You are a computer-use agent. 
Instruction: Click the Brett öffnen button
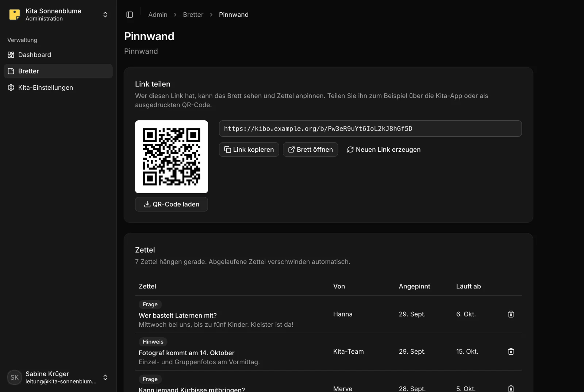[x=310, y=150]
